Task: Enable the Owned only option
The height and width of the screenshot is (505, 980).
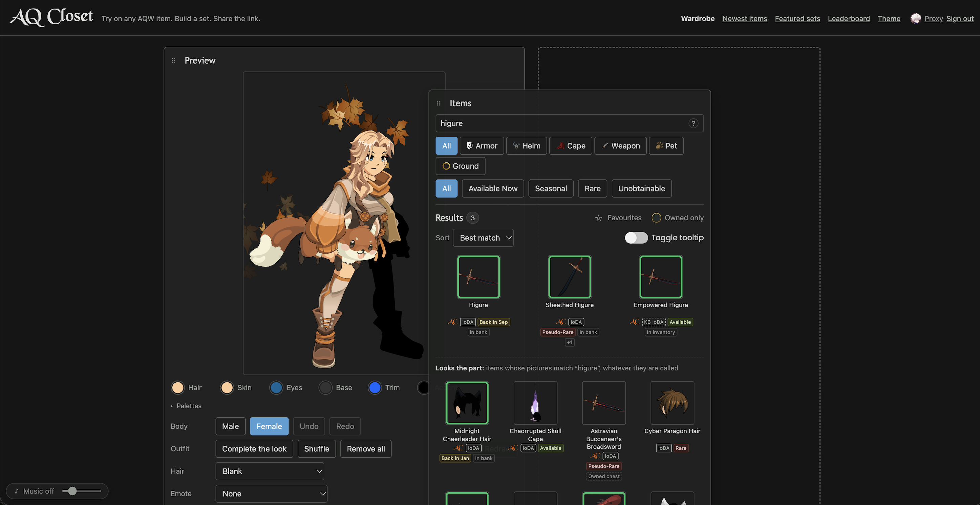Action: click(x=678, y=218)
